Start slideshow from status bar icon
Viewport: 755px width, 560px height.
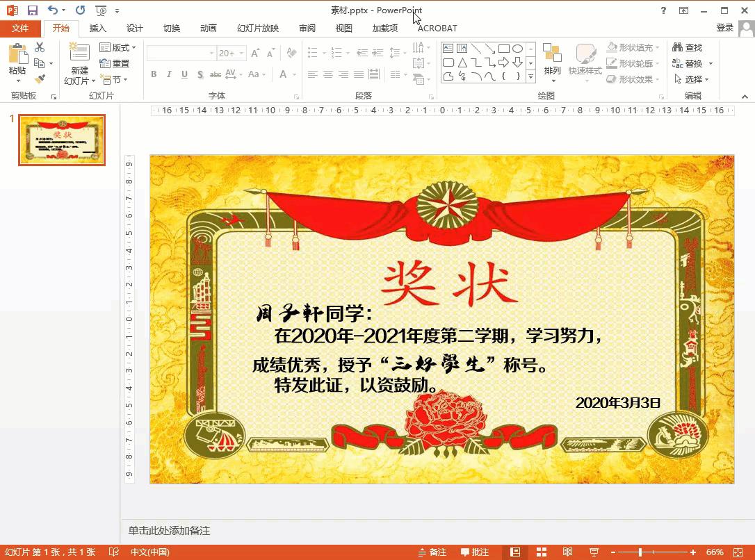pyautogui.click(x=594, y=552)
